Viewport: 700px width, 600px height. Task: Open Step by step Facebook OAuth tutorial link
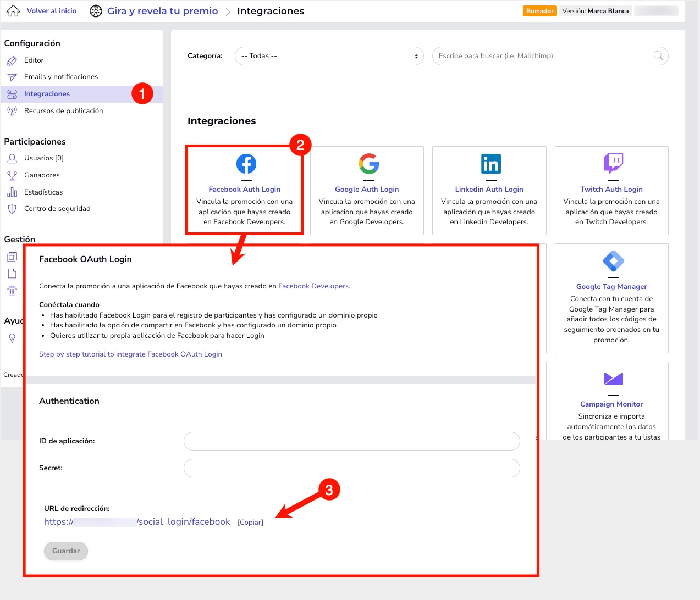tap(130, 354)
